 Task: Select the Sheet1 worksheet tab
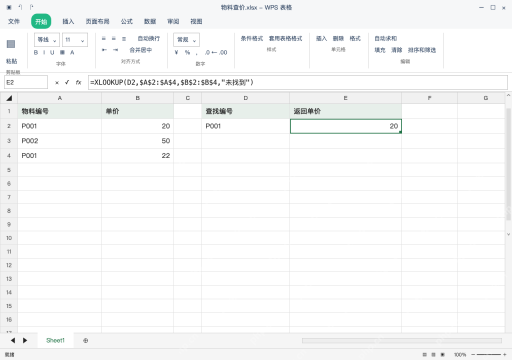[55, 340]
